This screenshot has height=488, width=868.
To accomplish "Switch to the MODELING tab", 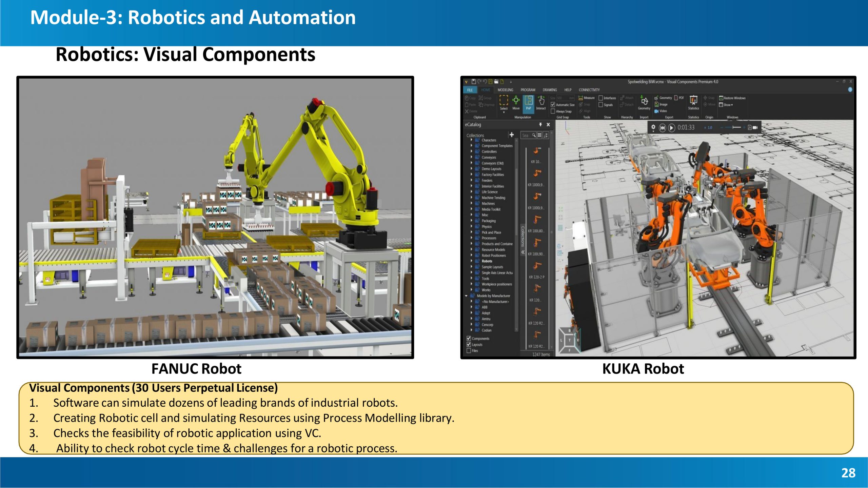I will click(505, 90).
